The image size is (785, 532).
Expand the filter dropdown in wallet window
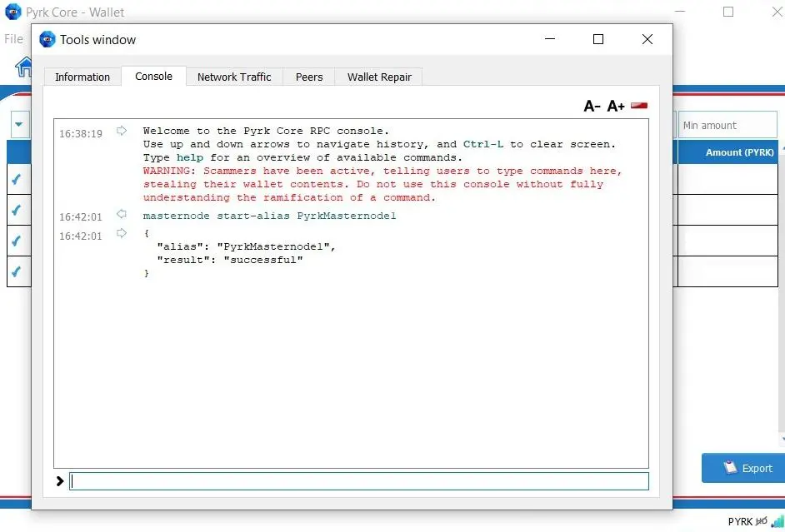19,124
